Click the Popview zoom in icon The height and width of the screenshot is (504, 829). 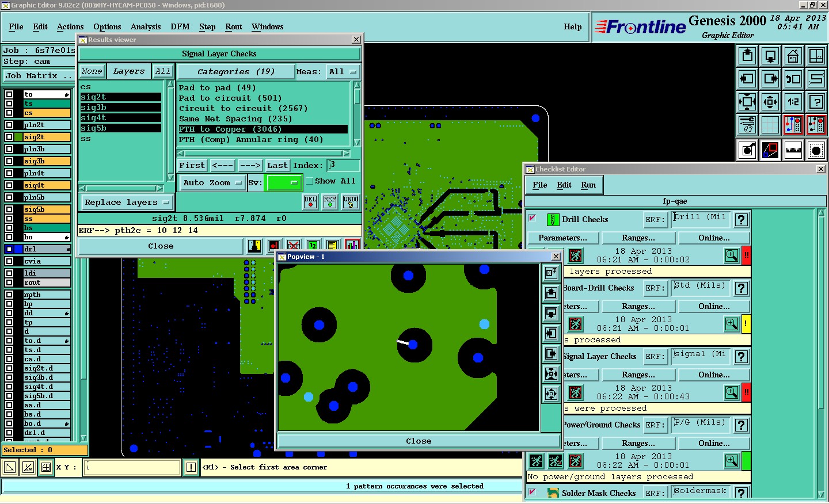click(552, 373)
